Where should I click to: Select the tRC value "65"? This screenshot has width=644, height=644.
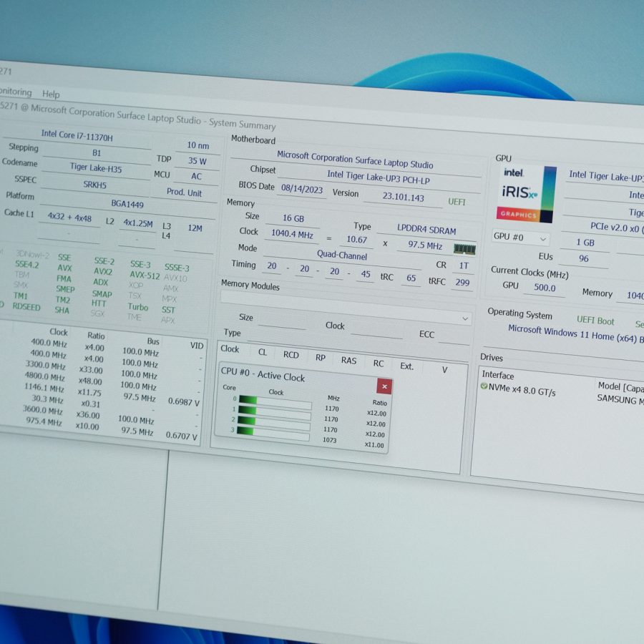click(411, 278)
